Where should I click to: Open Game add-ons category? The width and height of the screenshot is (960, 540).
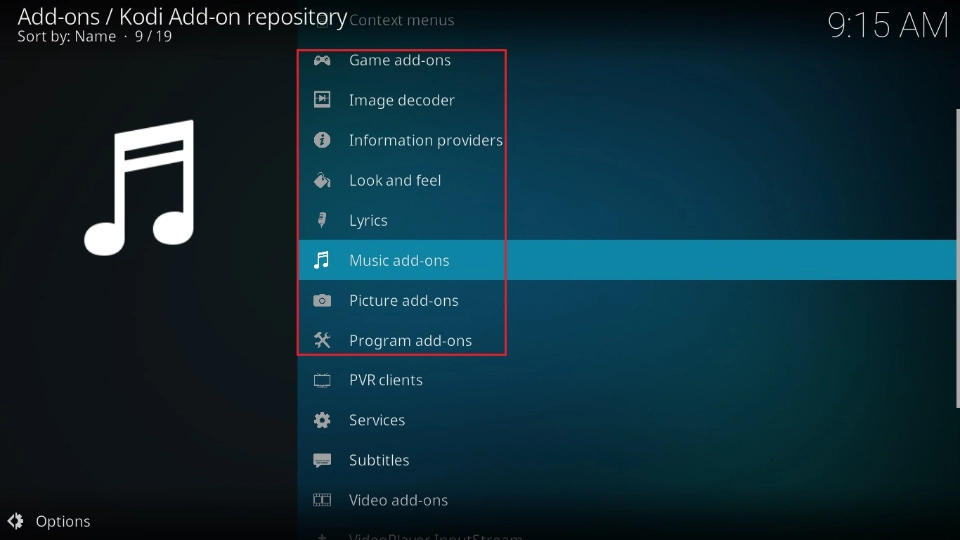tap(627, 60)
